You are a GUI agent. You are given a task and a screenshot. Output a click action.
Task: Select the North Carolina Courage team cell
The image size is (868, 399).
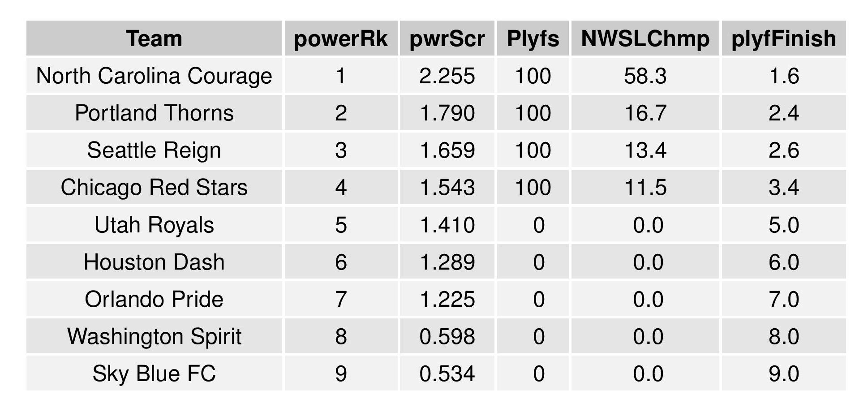[154, 76]
